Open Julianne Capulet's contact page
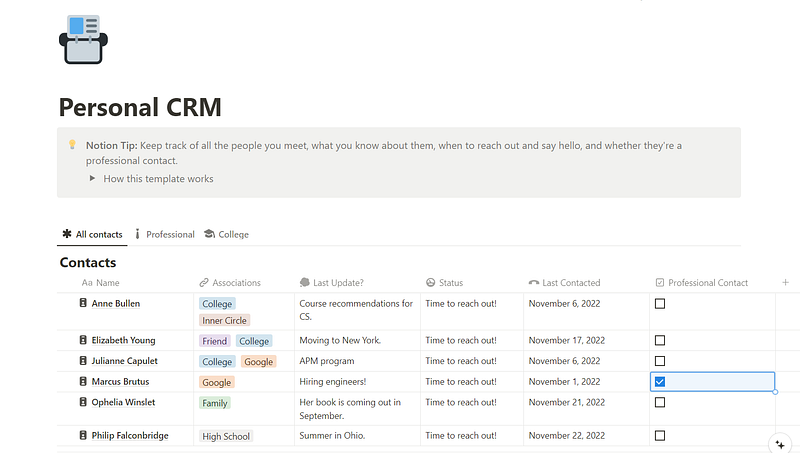800x453 pixels. [x=124, y=361]
